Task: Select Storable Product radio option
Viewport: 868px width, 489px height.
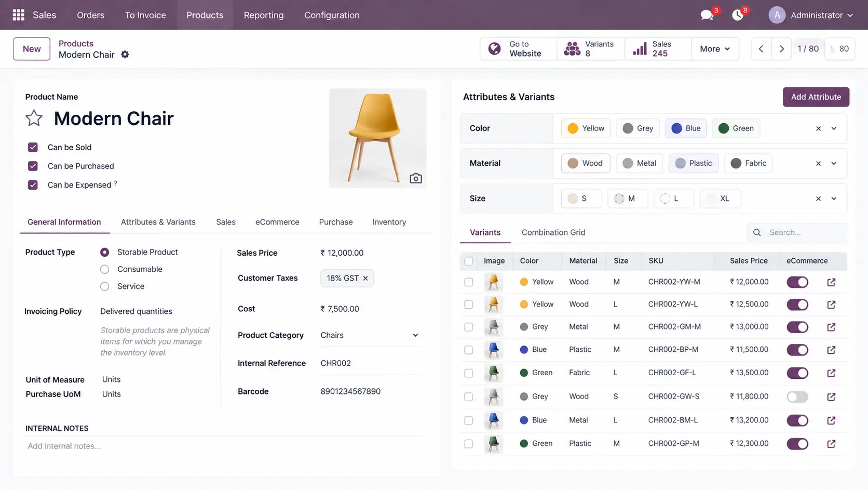Action: coord(104,252)
